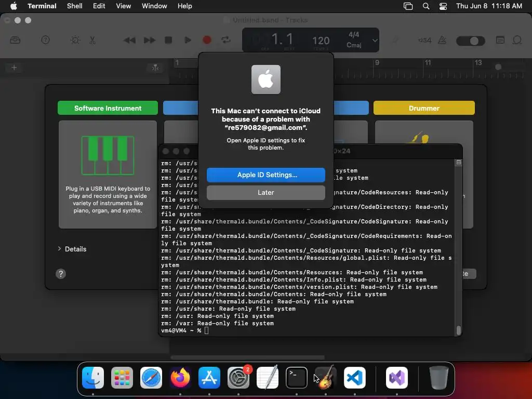
Task: Expand the Details disclosure triangle
Action: coord(59,249)
